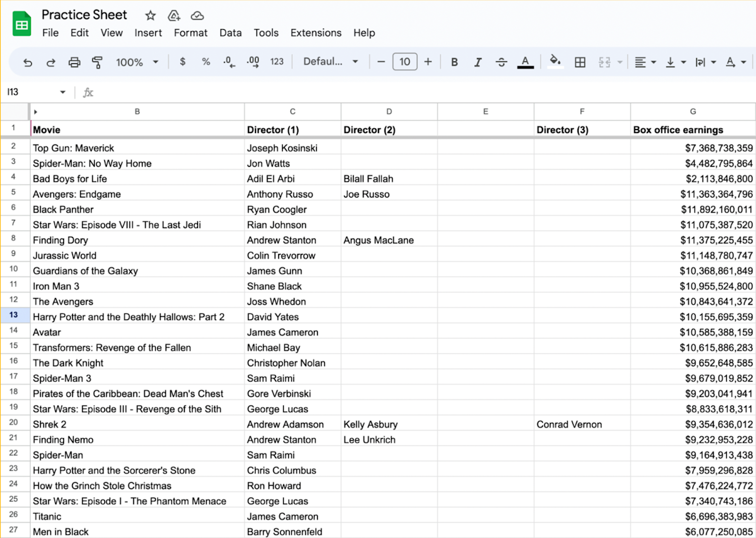Click the select-all corner box
The height and width of the screenshot is (538, 756).
click(14, 112)
